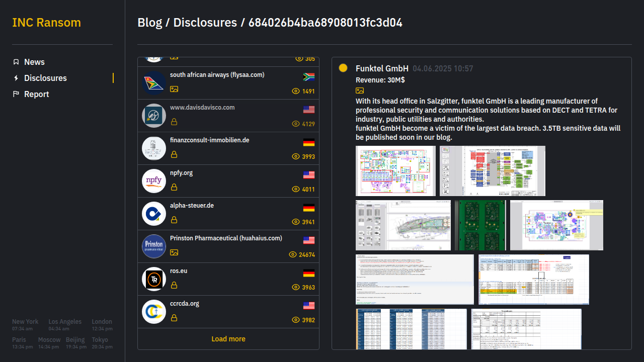Click alpha-steuer logo avatar
Screen dimensions: 644x362
click(154, 214)
